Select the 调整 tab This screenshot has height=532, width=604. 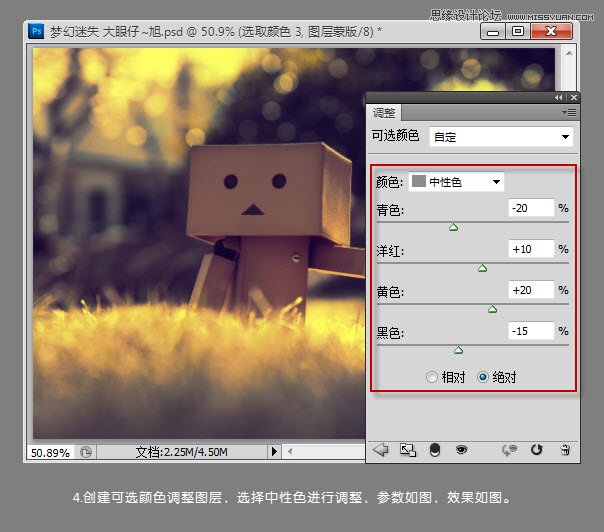tap(384, 113)
